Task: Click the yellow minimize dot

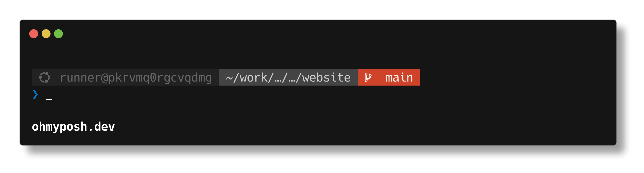Action: (46, 34)
